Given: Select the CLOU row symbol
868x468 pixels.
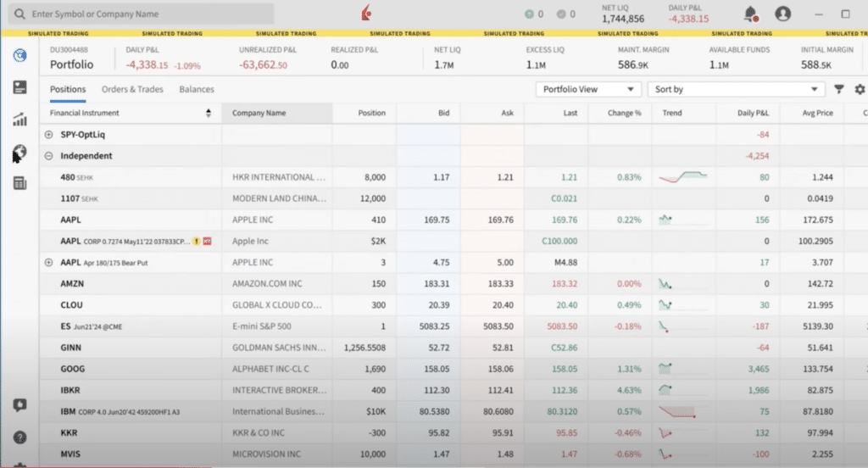Looking at the screenshot, I should pos(71,305).
